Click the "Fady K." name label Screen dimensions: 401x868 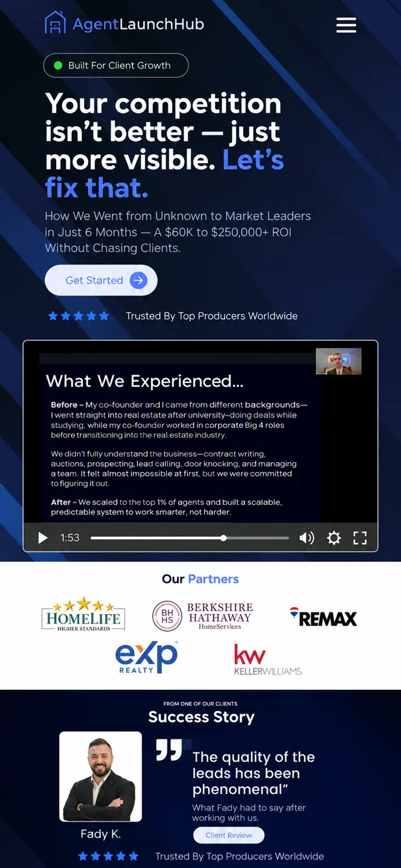pyautogui.click(x=100, y=834)
